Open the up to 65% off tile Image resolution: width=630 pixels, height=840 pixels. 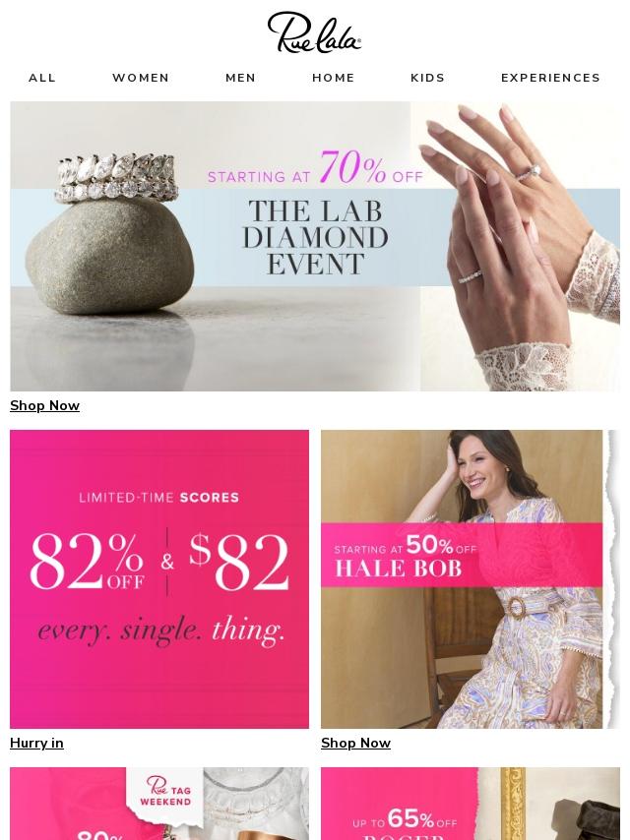tap(471, 804)
